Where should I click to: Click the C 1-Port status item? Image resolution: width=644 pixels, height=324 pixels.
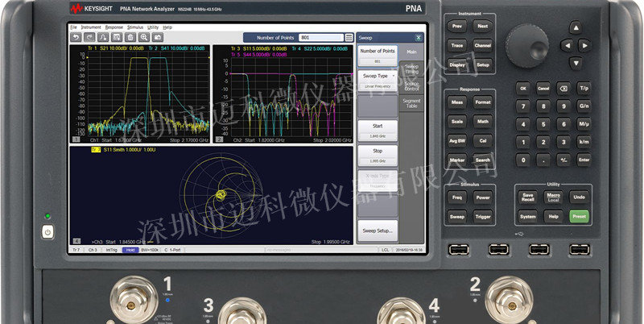pos(173,250)
